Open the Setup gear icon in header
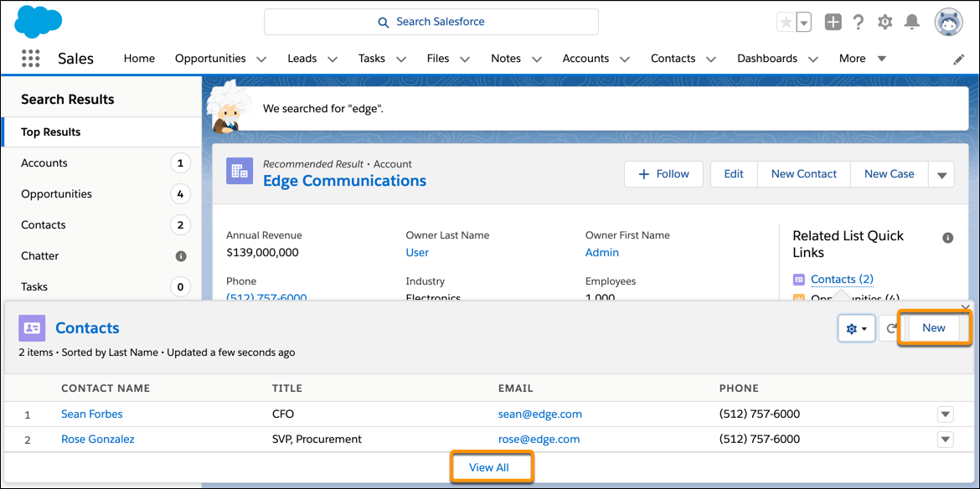980x489 pixels. tap(885, 22)
